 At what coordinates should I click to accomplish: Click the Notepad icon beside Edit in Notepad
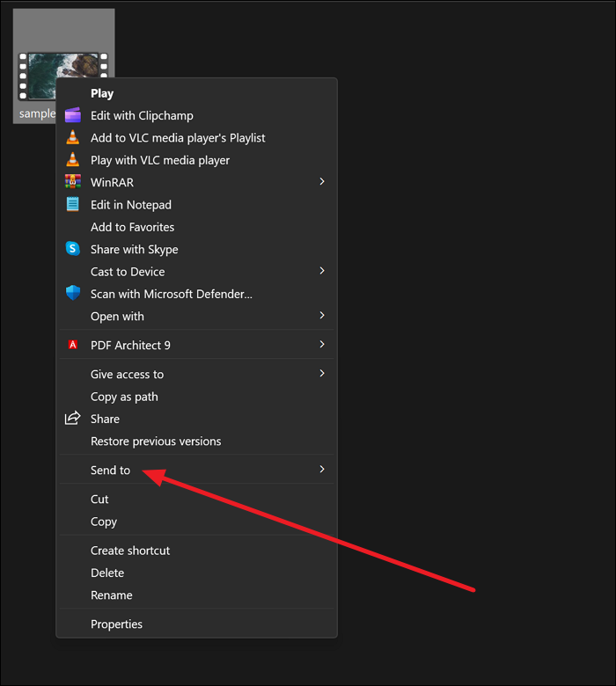click(x=73, y=205)
